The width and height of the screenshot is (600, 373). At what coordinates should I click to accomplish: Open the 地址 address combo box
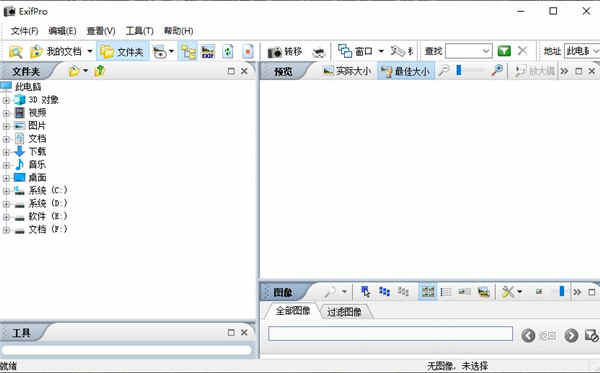[582, 51]
